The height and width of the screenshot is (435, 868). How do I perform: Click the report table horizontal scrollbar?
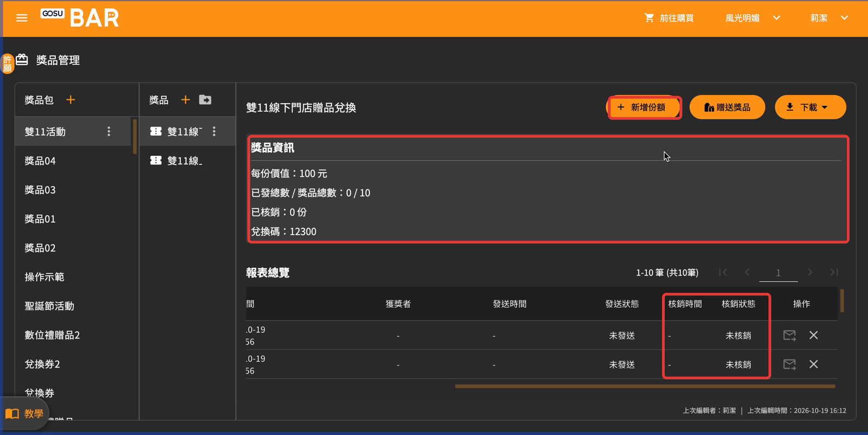click(645, 386)
